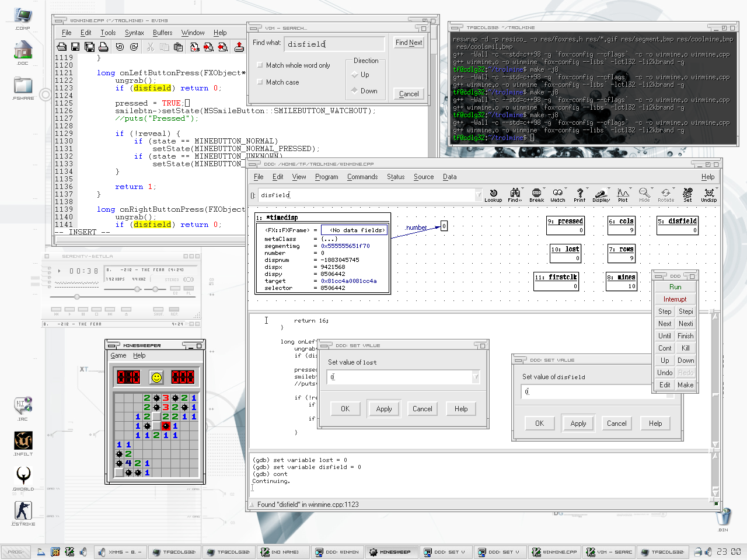Click the Undisp skull icon in DDD
Viewport: 747px width, 560px height.
tap(709, 193)
